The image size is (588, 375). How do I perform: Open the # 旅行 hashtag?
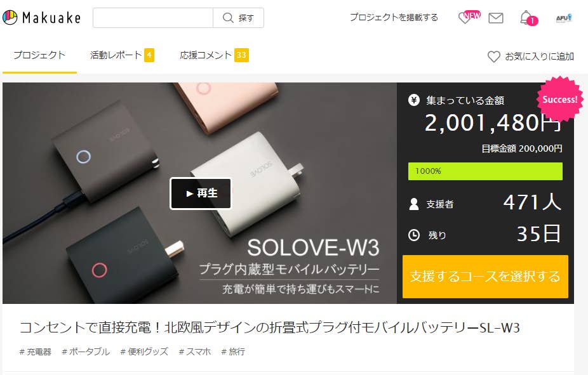[x=233, y=352]
